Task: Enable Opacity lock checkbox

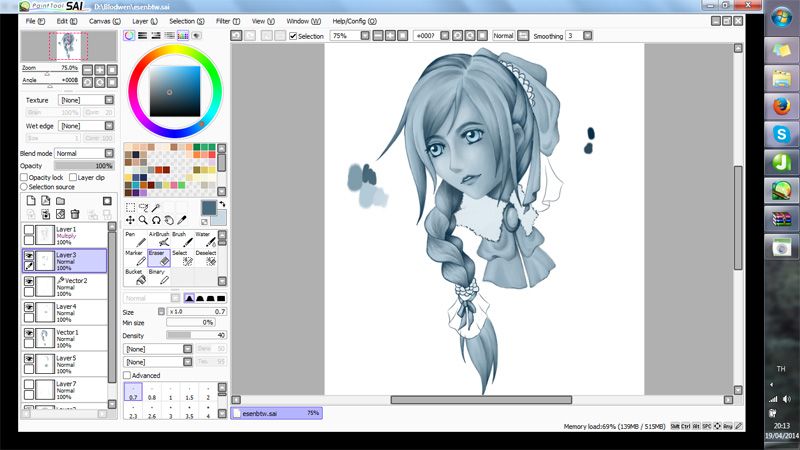Action: click(23, 177)
